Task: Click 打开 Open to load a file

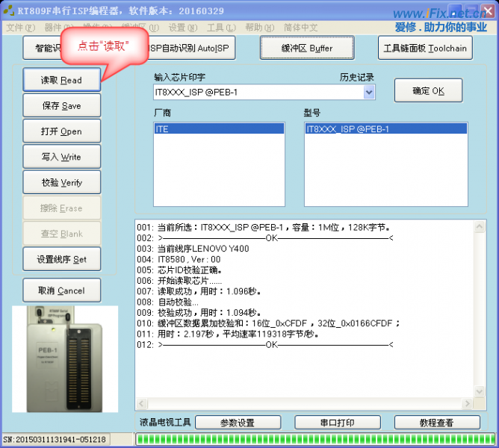Action: point(61,131)
